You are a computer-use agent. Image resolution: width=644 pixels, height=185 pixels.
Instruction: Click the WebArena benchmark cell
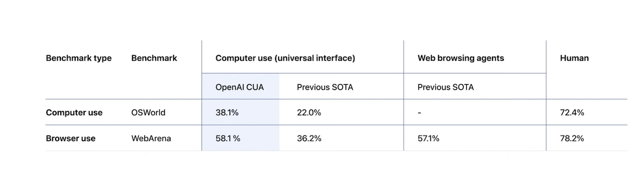151,138
